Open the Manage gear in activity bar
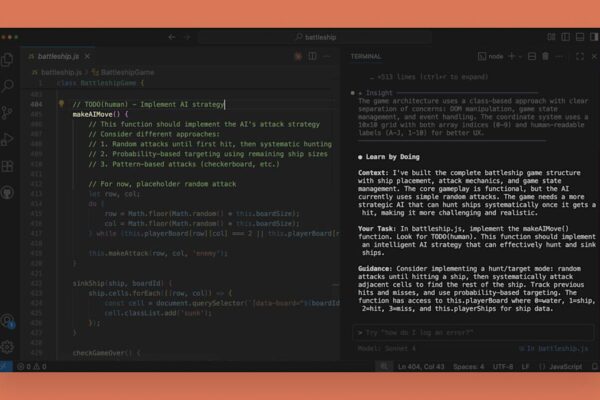 7,347
